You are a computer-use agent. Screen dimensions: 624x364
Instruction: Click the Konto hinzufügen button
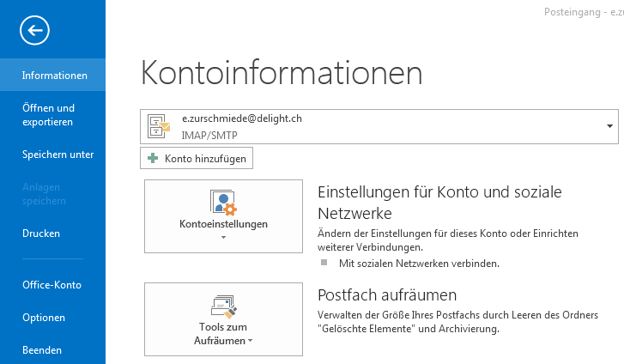pos(197,158)
